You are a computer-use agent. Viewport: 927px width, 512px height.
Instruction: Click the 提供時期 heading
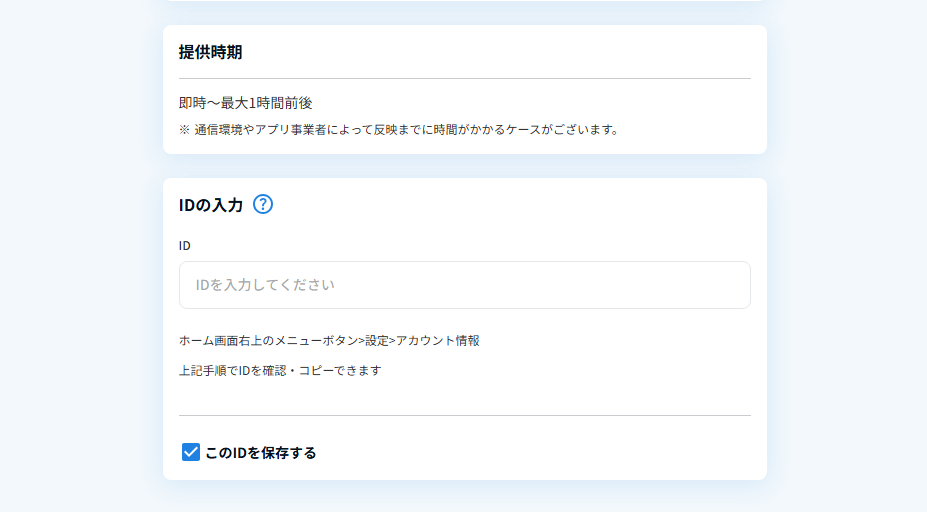[210, 52]
